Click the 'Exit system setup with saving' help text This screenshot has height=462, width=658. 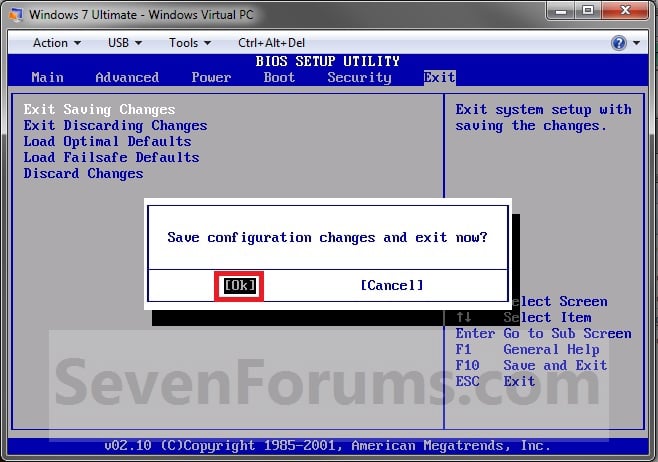pos(543,117)
